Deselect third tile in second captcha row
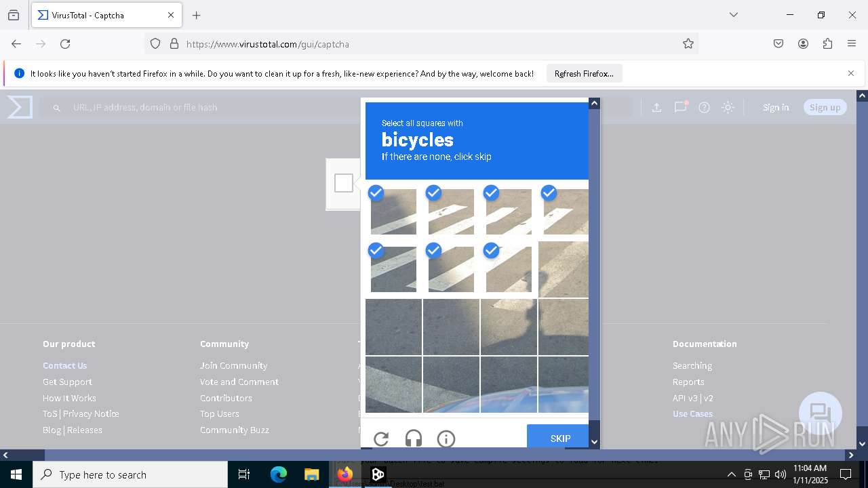The height and width of the screenshot is (488, 868). click(x=509, y=269)
